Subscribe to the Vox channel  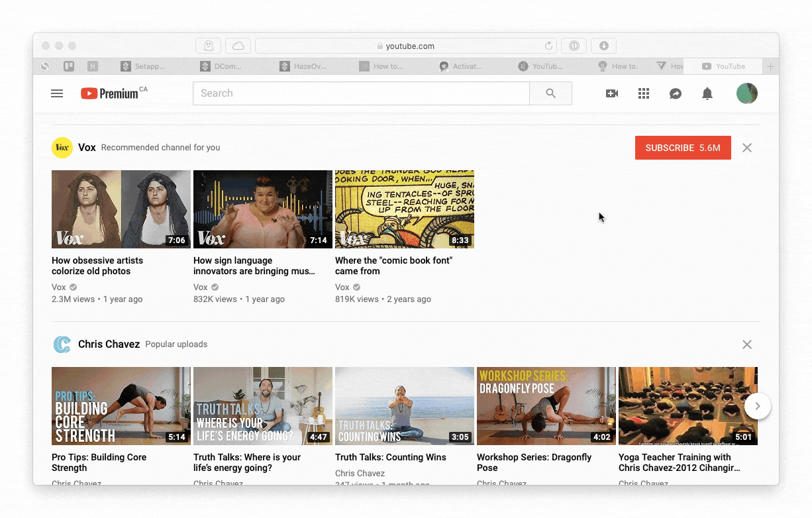683,148
